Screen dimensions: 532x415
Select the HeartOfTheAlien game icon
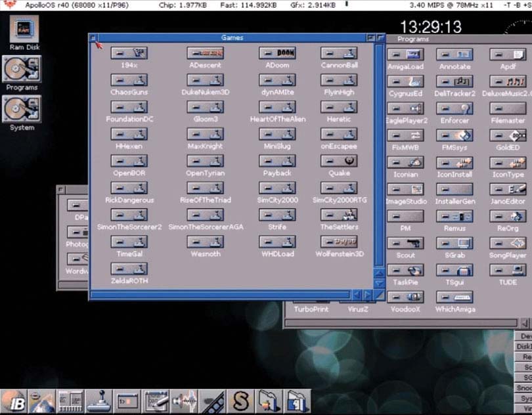[x=277, y=107]
